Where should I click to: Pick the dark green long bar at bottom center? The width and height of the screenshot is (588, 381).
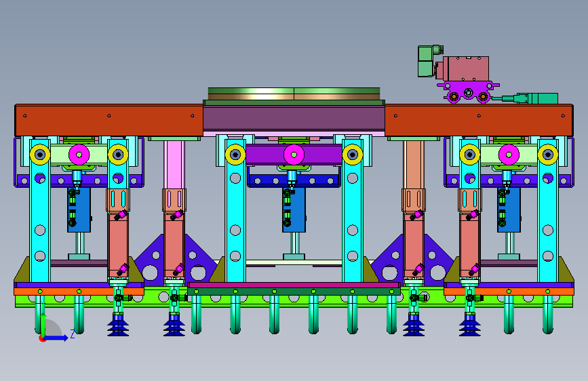point(294,292)
